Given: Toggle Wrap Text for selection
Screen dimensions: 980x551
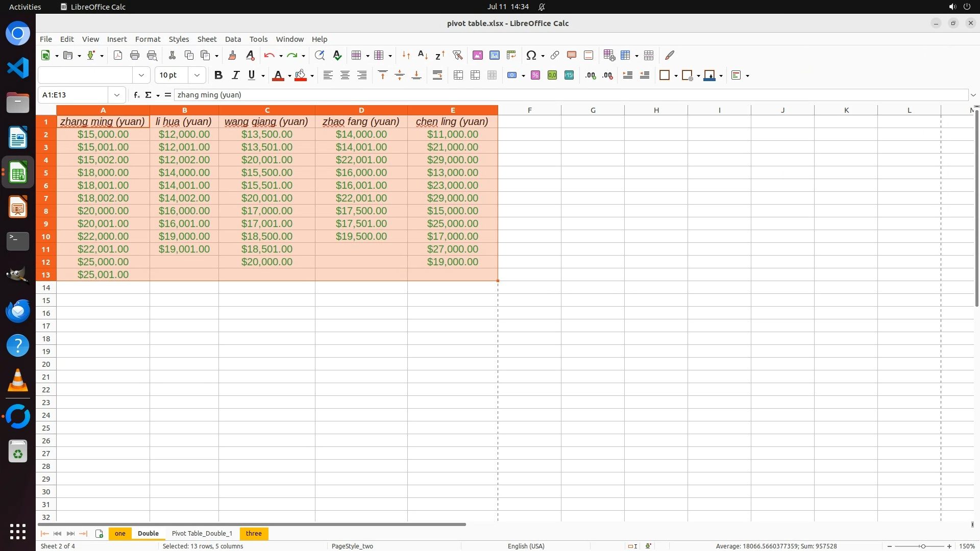Looking at the screenshot, I should tap(437, 76).
